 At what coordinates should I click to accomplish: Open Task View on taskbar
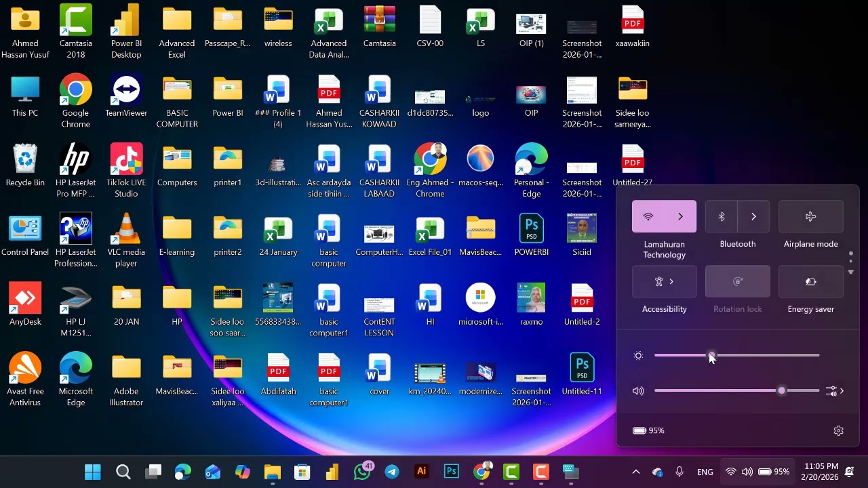coord(154,472)
